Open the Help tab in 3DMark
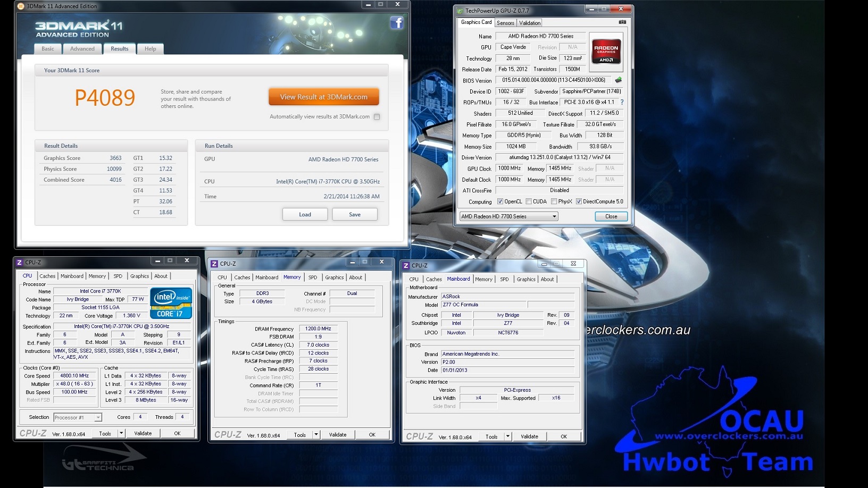The image size is (868, 488). (x=151, y=49)
